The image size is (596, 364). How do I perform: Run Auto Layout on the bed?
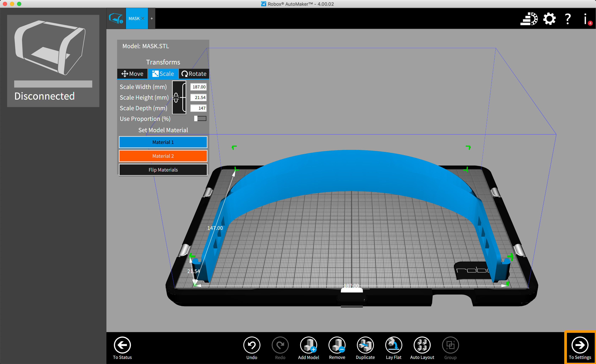[x=422, y=345]
